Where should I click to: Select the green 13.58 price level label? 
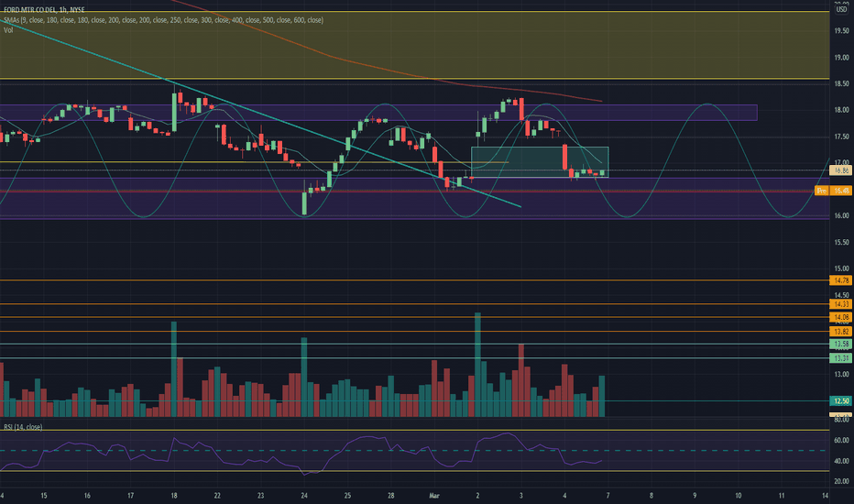pos(841,344)
